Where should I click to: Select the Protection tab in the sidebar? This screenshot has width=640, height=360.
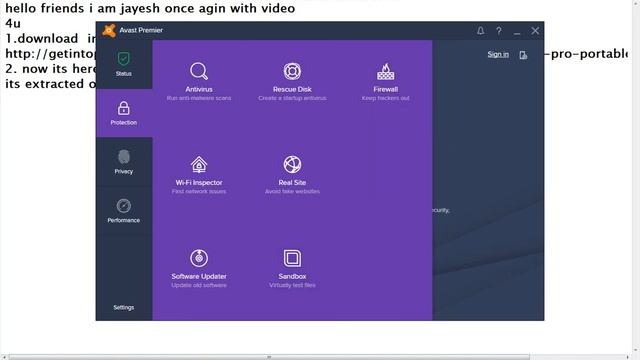coord(124,113)
